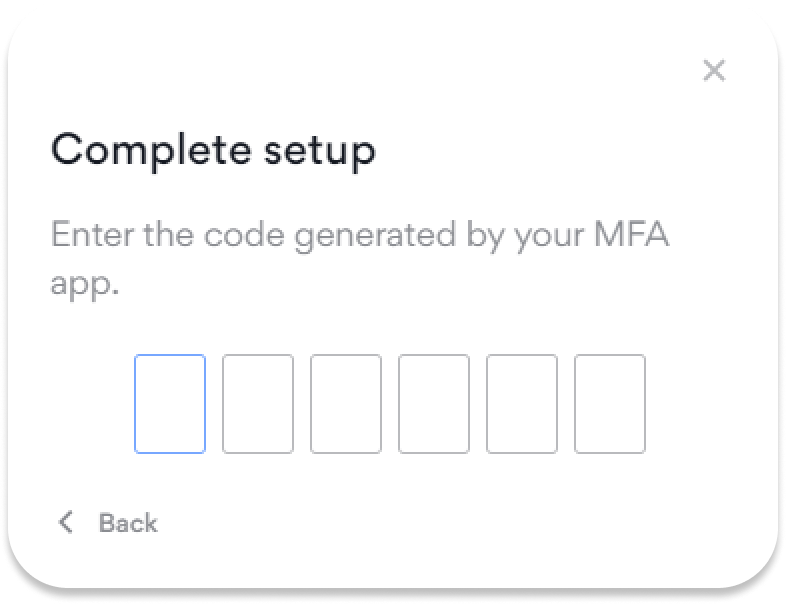Go back using the Back link

click(127, 523)
